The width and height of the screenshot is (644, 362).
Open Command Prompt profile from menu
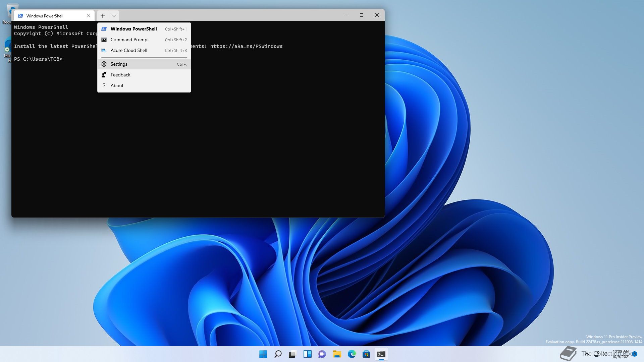pos(144,40)
